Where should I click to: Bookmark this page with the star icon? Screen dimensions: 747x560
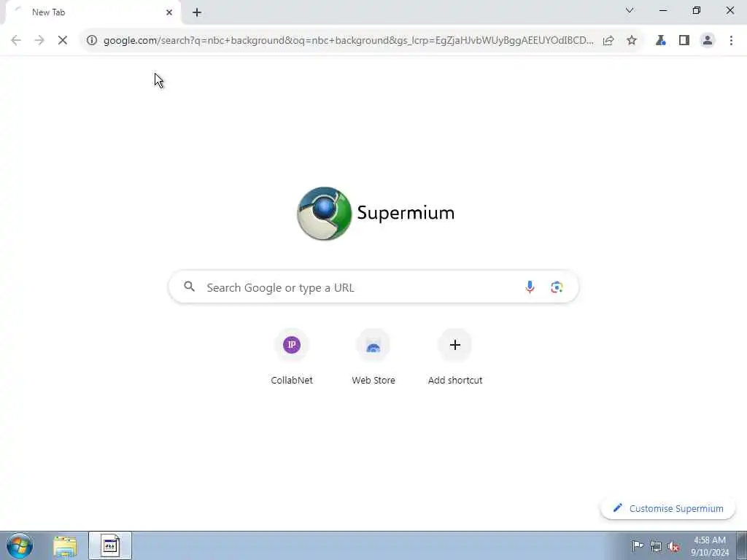coord(632,41)
